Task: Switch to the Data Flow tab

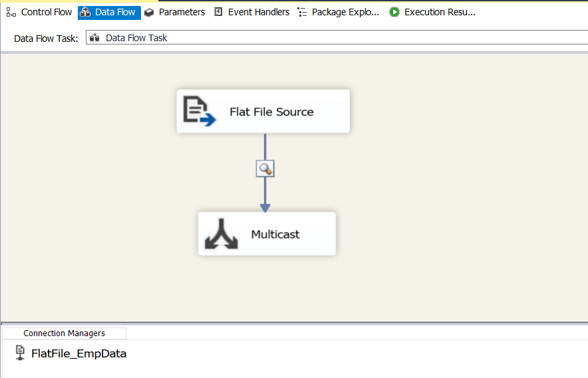Action: tap(109, 13)
